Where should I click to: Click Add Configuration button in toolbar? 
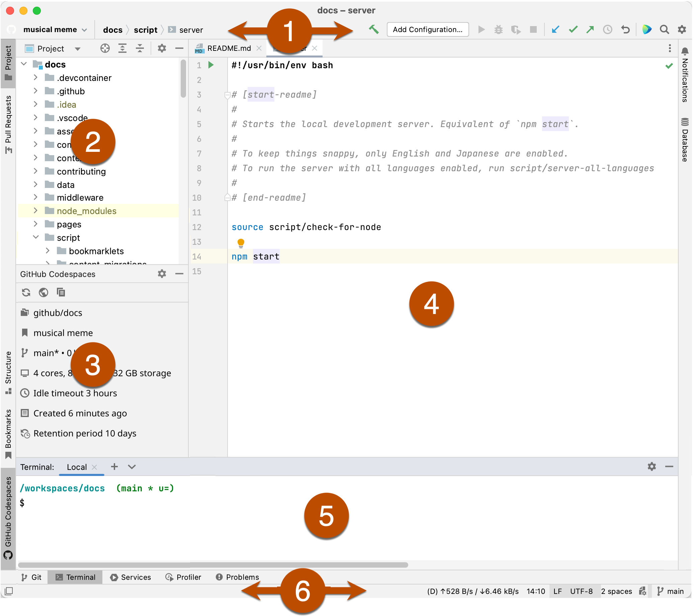(428, 29)
